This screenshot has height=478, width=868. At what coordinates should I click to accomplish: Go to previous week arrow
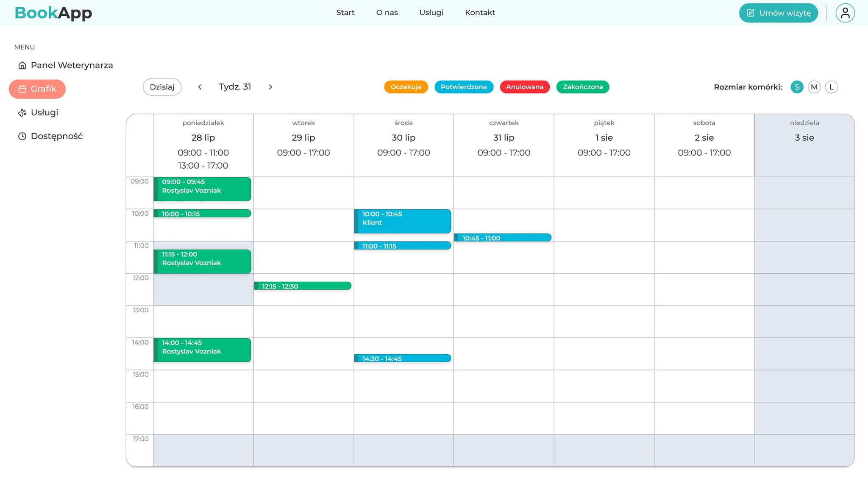[200, 87]
